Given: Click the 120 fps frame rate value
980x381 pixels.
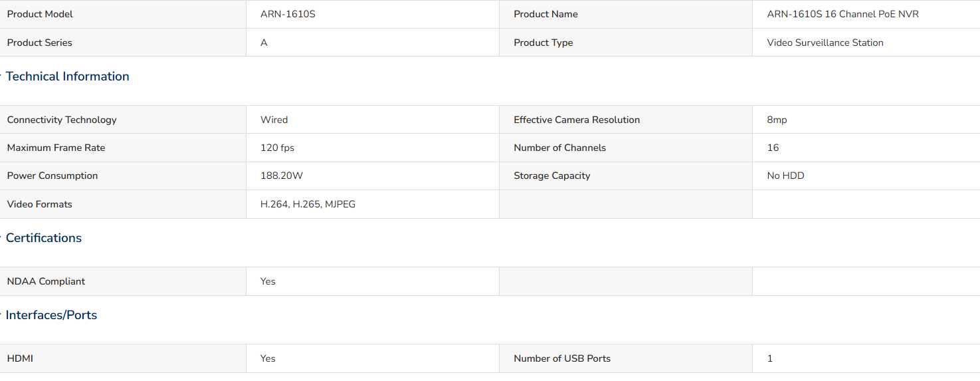Looking at the screenshot, I should [277, 148].
